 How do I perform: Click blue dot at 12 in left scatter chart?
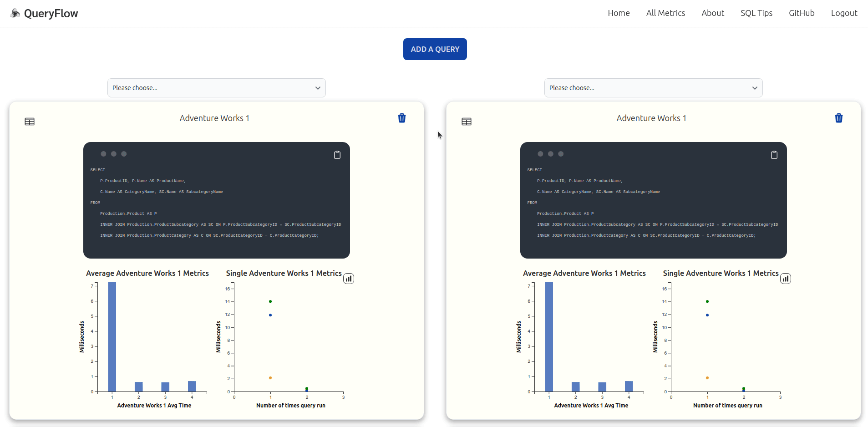(x=270, y=315)
